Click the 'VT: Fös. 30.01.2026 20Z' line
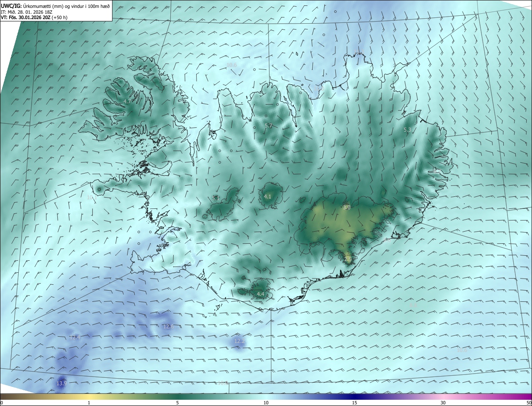 (x=26, y=17)
